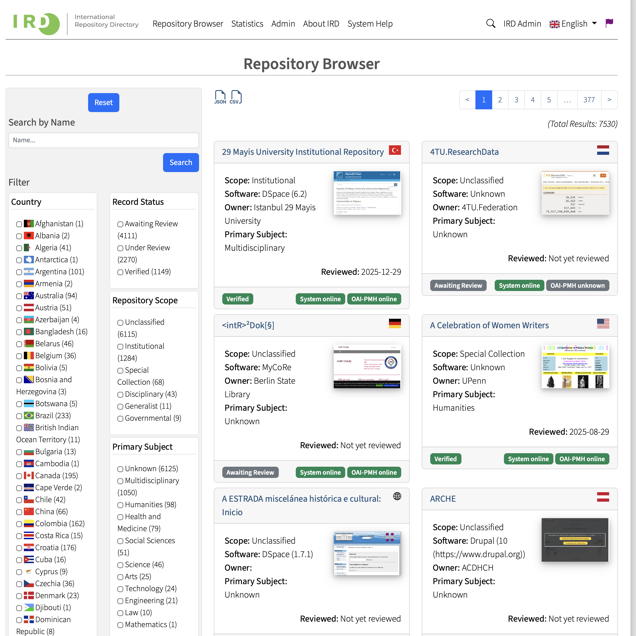Image resolution: width=636 pixels, height=636 pixels.
Task: Download results as CSV file
Action: click(x=236, y=97)
